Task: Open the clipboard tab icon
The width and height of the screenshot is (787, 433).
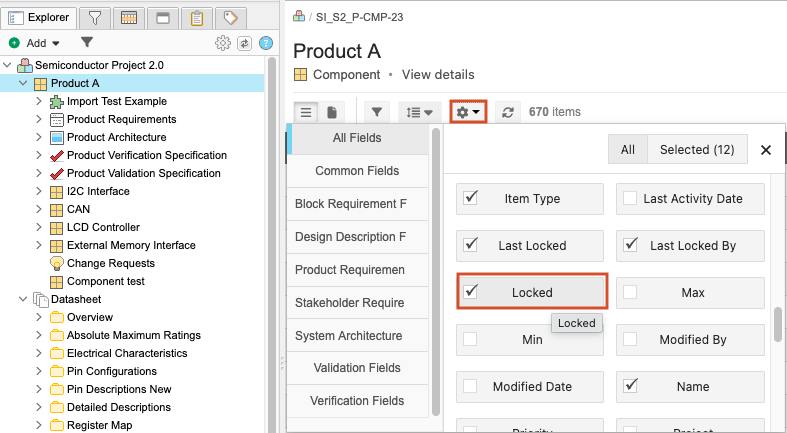Action: point(197,19)
